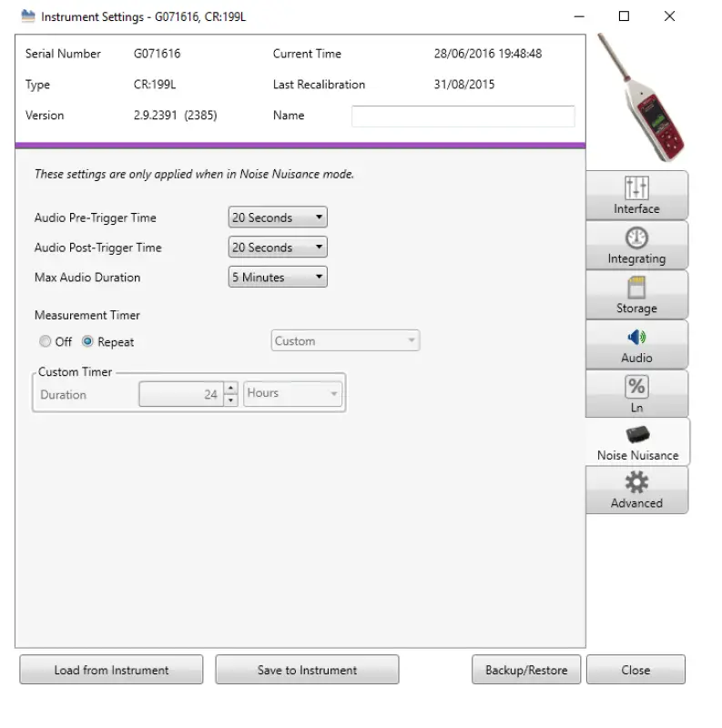
Task: Switch to the Audio tab
Action: 636,345
